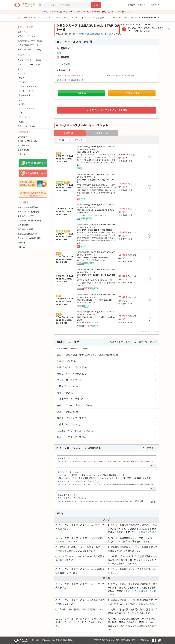175x644 pixels.
Task: Open the 5,999 yen ticket listing
Action: (x=107, y=158)
